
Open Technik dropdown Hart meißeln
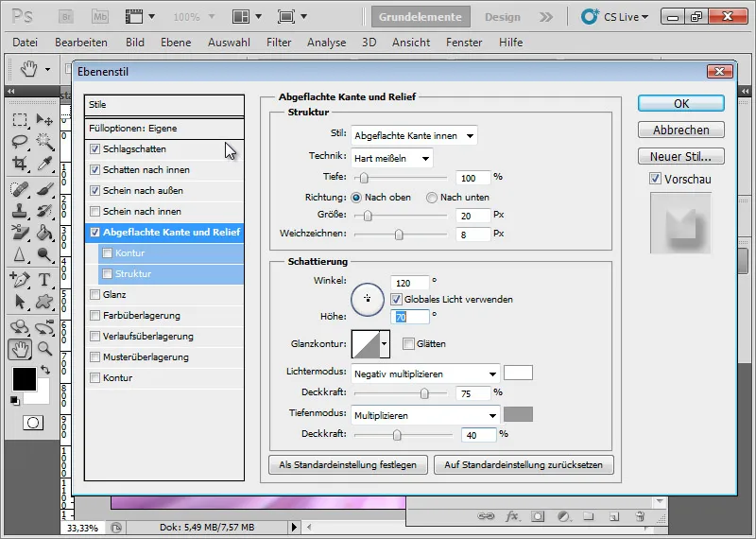(392, 158)
